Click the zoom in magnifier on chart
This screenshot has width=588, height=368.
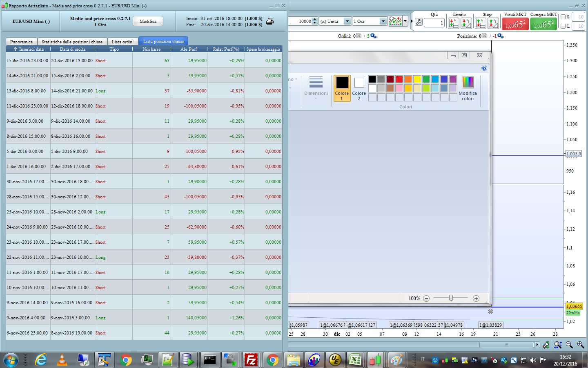point(580,345)
